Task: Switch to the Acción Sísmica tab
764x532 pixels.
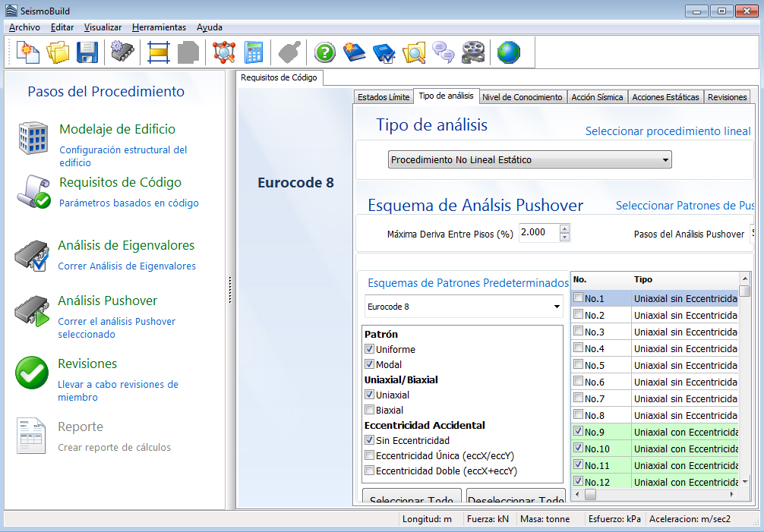Action: pyautogui.click(x=597, y=97)
